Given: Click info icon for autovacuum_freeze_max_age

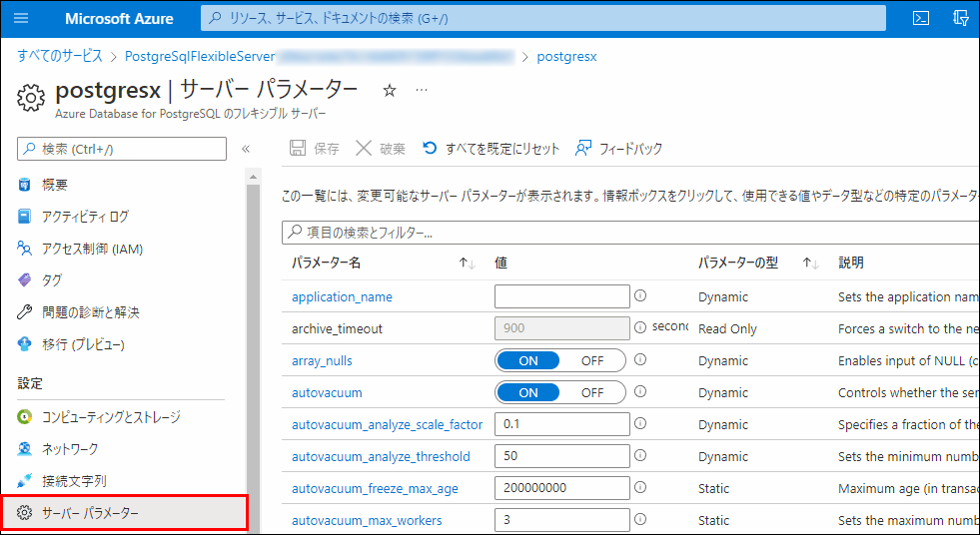Looking at the screenshot, I should (x=640, y=487).
